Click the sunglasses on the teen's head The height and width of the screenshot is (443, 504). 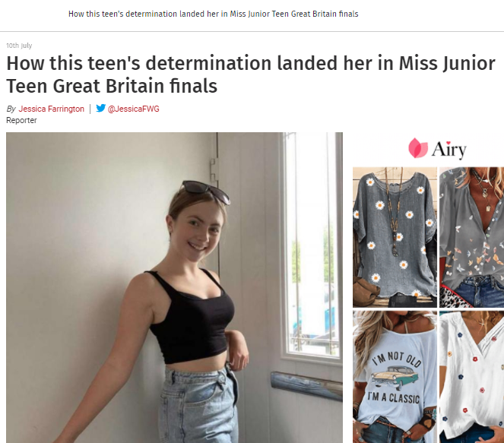pos(206,191)
